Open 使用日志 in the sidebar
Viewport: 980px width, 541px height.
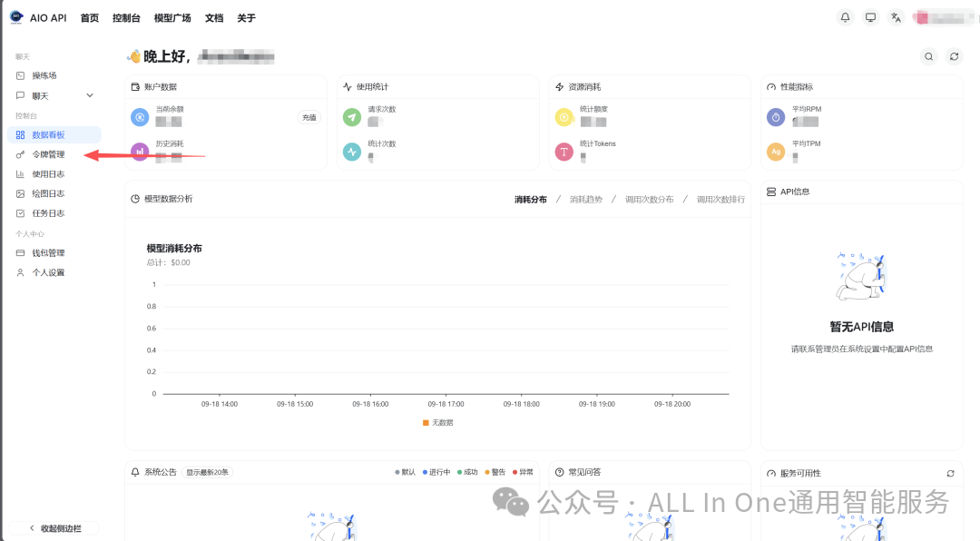tap(54, 174)
